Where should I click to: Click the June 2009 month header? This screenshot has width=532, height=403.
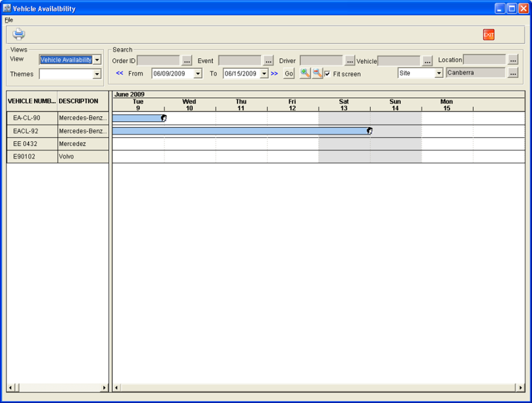click(129, 94)
